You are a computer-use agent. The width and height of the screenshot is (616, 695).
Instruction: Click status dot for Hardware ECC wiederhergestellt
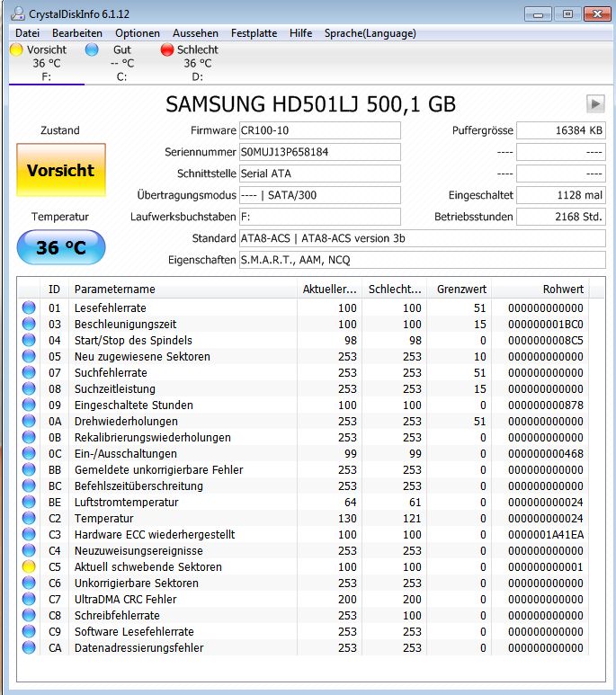point(29,534)
